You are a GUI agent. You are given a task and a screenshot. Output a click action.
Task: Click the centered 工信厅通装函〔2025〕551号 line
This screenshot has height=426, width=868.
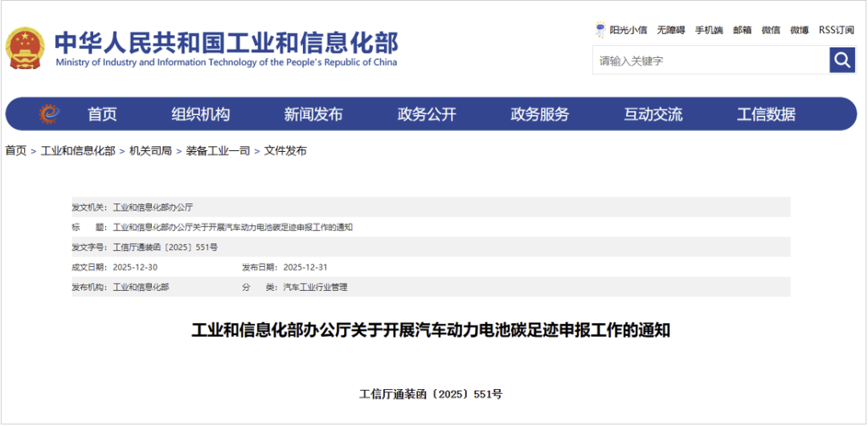(x=431, y=395)
